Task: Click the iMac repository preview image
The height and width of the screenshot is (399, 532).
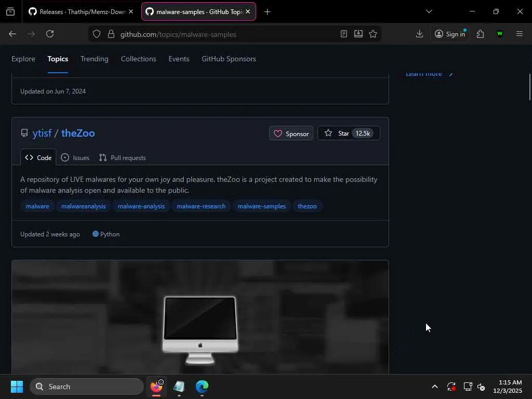Action: pos(200,317)
